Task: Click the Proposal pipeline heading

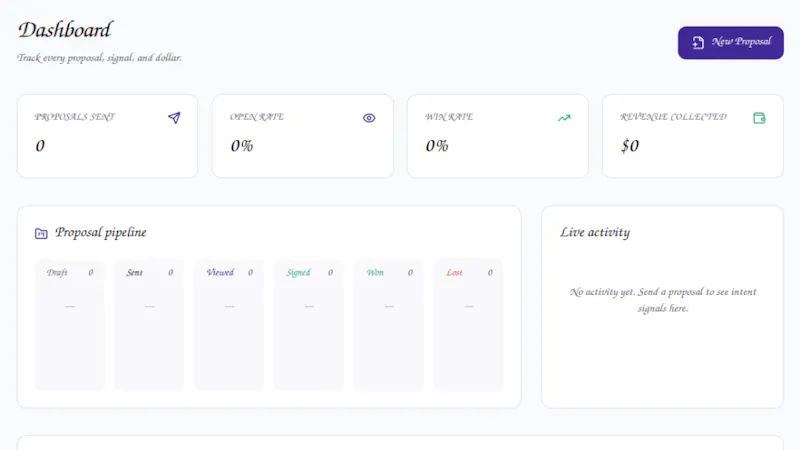Action: 101,233
